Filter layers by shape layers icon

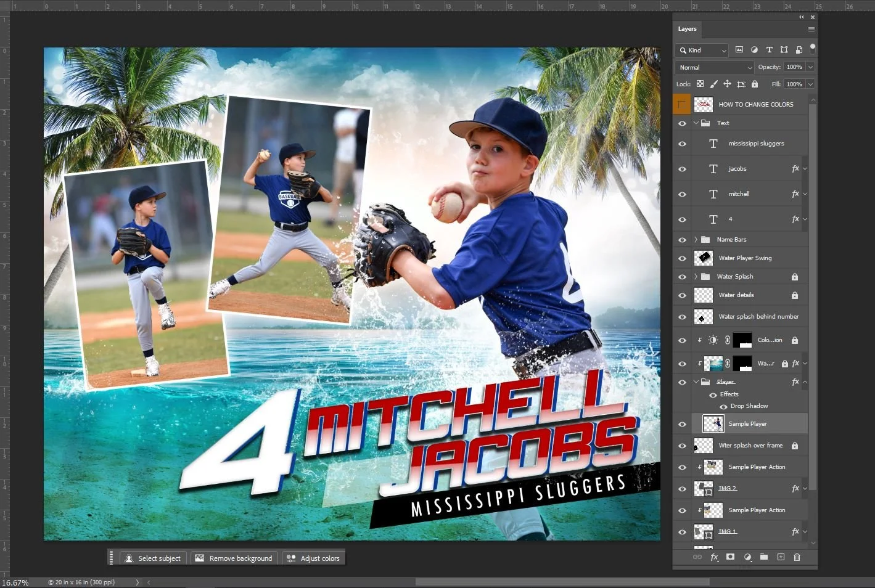[784, 50]
